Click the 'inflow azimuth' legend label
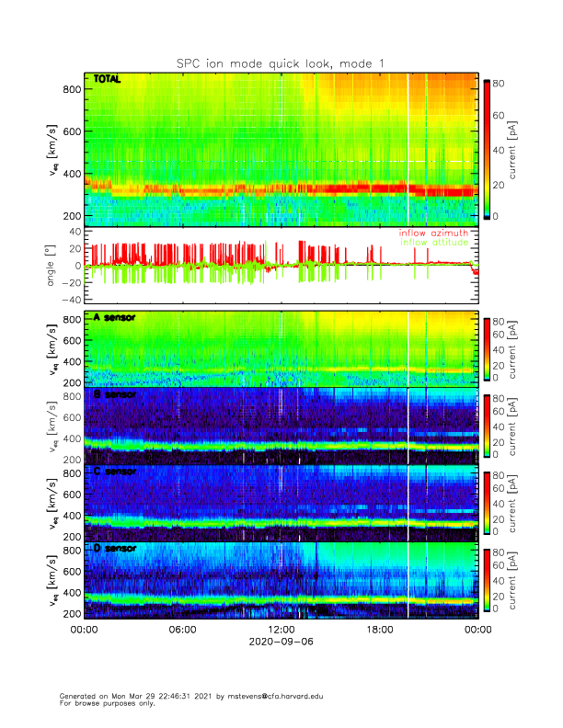 click(432, 233)
